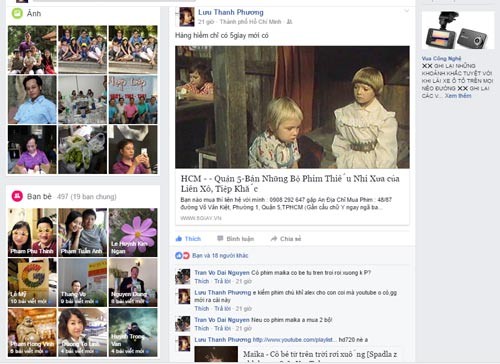
Task: Click the Thích thumbs-up icon under post
Action: [x=179, y=239]
